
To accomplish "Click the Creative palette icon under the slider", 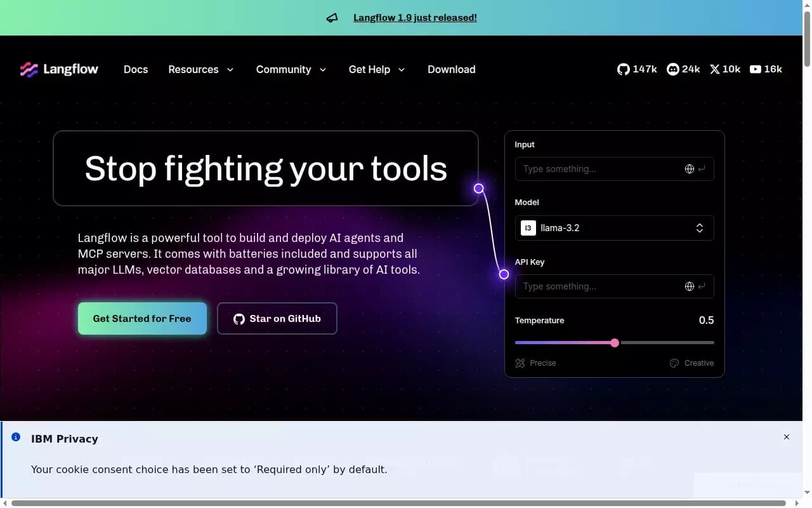I will coord(674,363).
